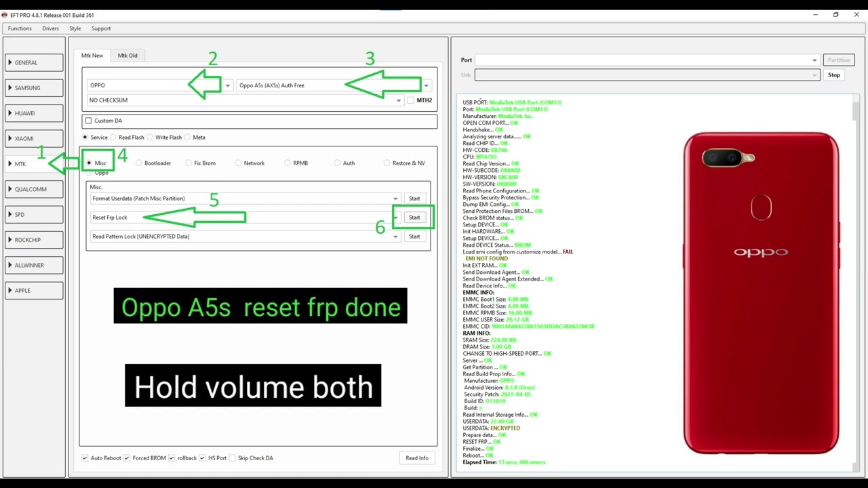The image size is (868, 488).
Task: Open the SAMSUNG sidebar section
Action: (x=34, y=88)
